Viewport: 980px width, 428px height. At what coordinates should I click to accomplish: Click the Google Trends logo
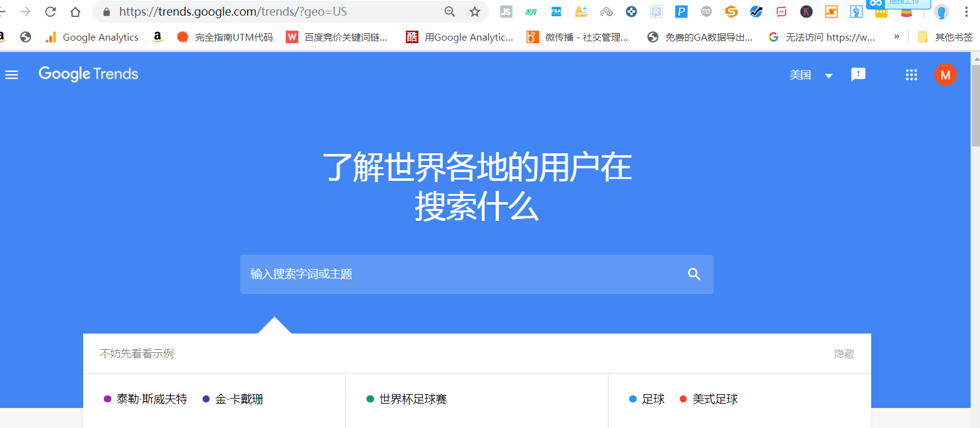click(88, 74)
